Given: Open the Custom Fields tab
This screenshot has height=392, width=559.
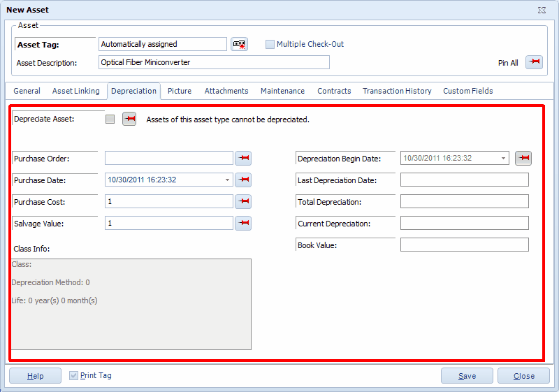Looking at the screenshot, I should coord(467,91).
